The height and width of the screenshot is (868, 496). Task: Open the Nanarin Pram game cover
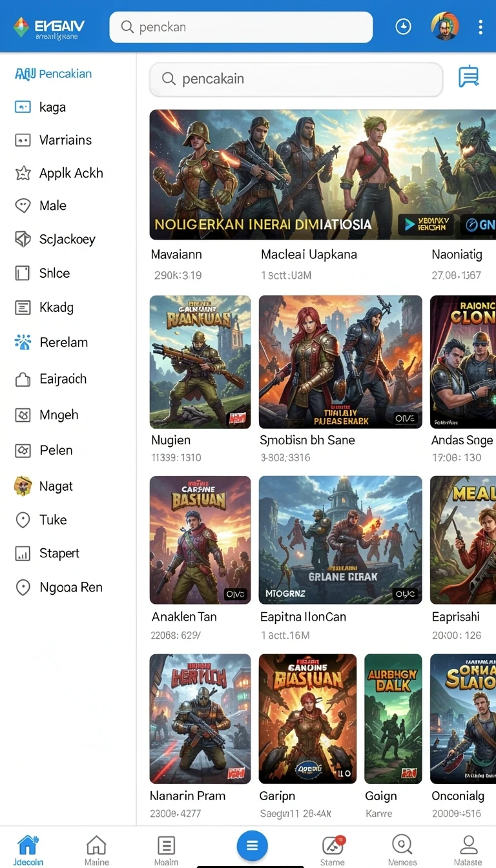[x=200, y=719]
